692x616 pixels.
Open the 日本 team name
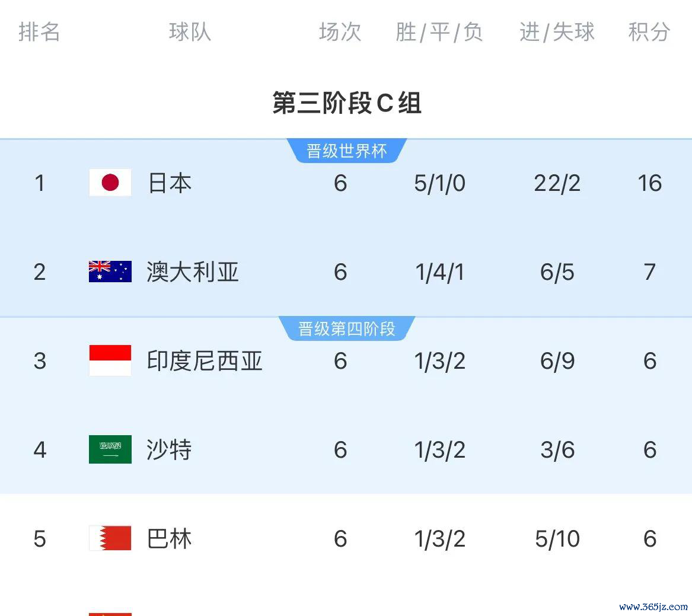(170, 183)
